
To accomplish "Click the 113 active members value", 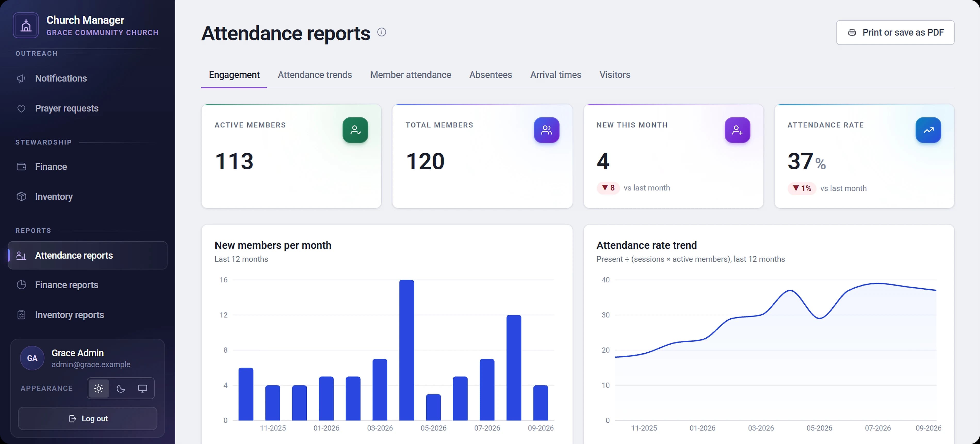I will (234, 161).
